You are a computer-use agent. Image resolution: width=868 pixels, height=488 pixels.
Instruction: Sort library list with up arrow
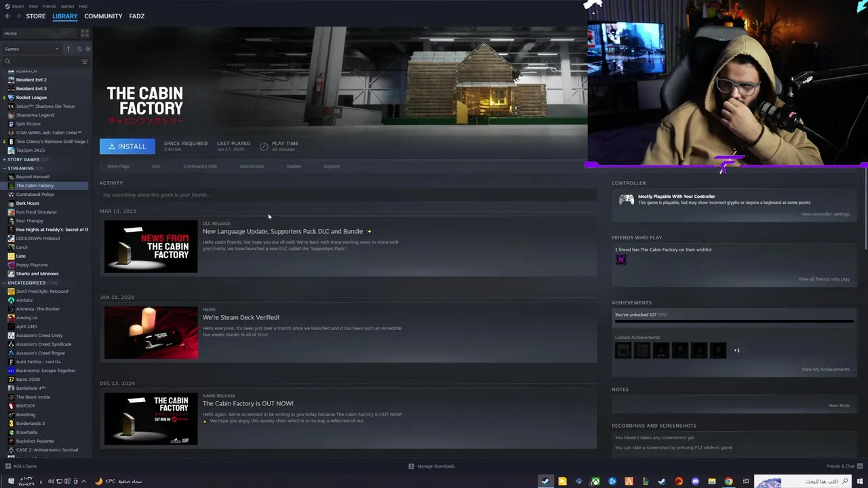pyautogui.click(x=68, y=49)
